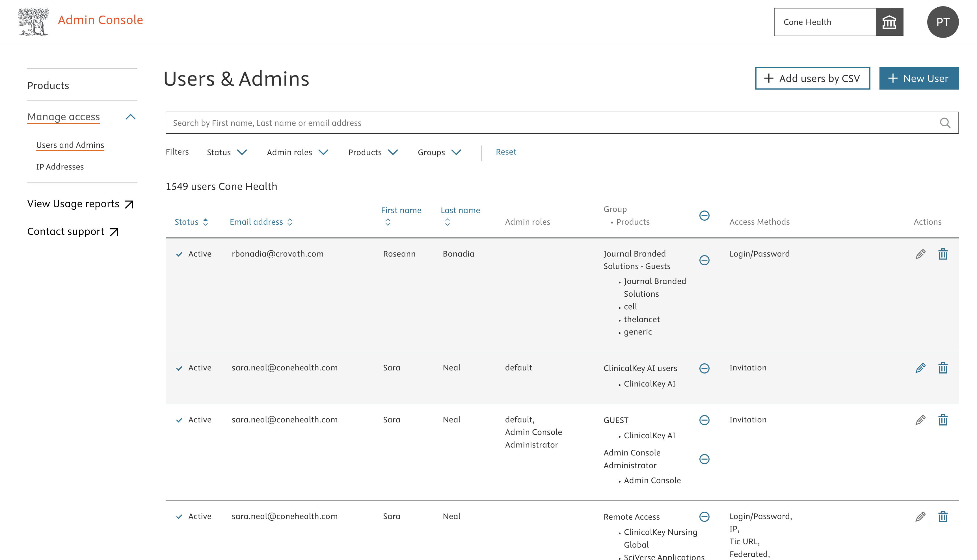Viewport: 977px width, 560px height.
Task: Click the New User button
Action: pos(918,79)
